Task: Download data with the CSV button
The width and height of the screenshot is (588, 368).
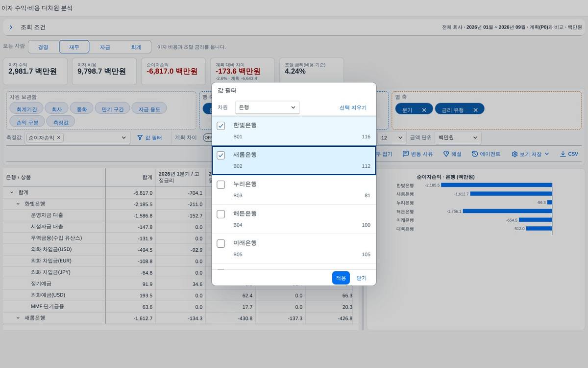Action: click(569, 154)
